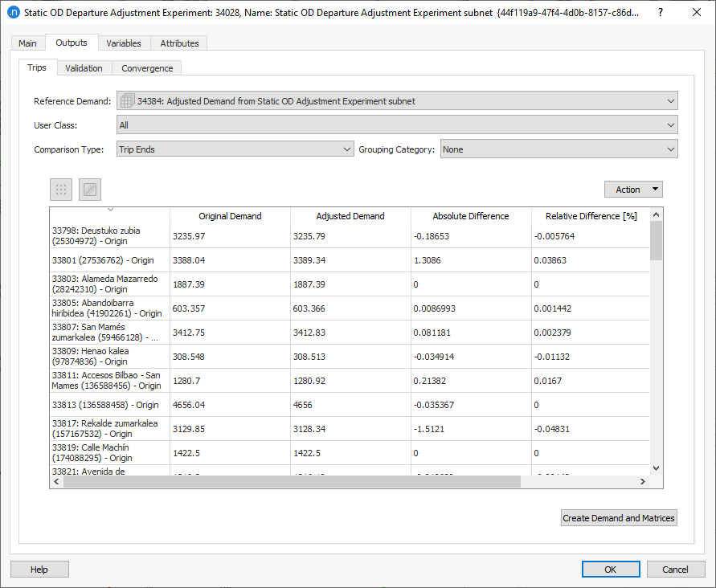Confirm the dialog with OK
Viewport: 716px width, 588px height.
pos(611,569)
